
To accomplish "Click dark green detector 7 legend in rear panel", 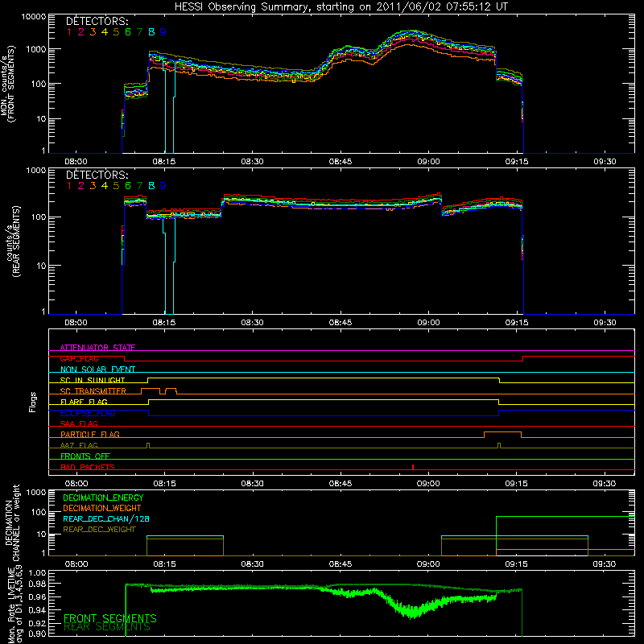I will coord(139,186).
